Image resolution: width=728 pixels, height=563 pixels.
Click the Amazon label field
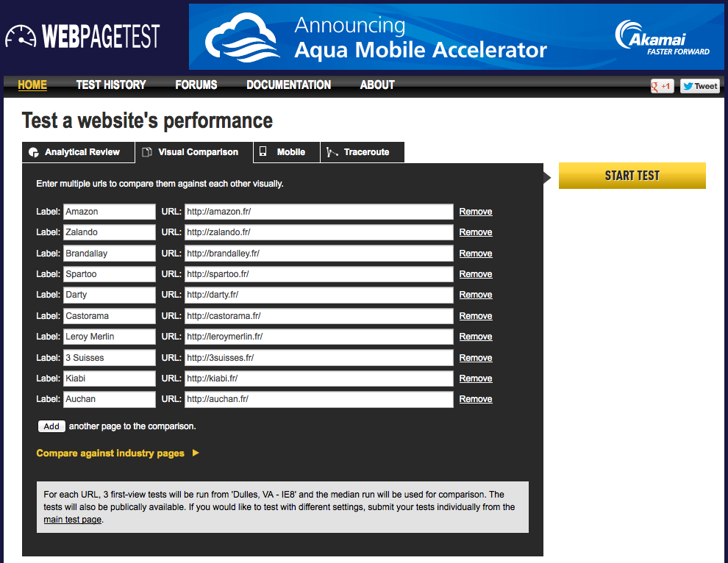(110, 212)
